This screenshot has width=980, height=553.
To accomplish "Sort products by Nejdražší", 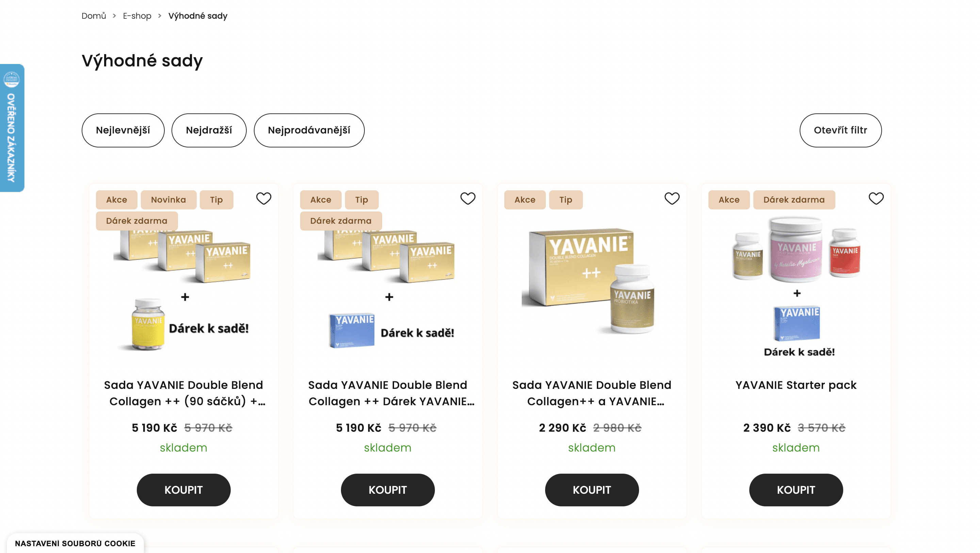I will (x=209, y=130).
